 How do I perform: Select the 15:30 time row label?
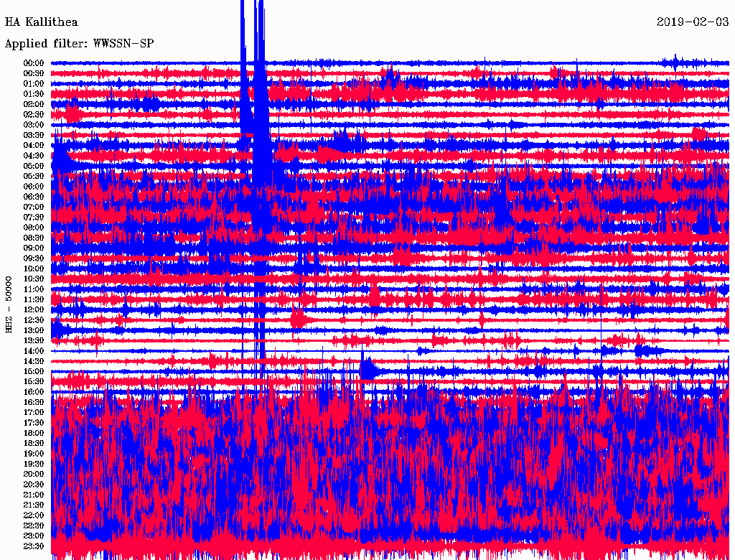(34, 382)
